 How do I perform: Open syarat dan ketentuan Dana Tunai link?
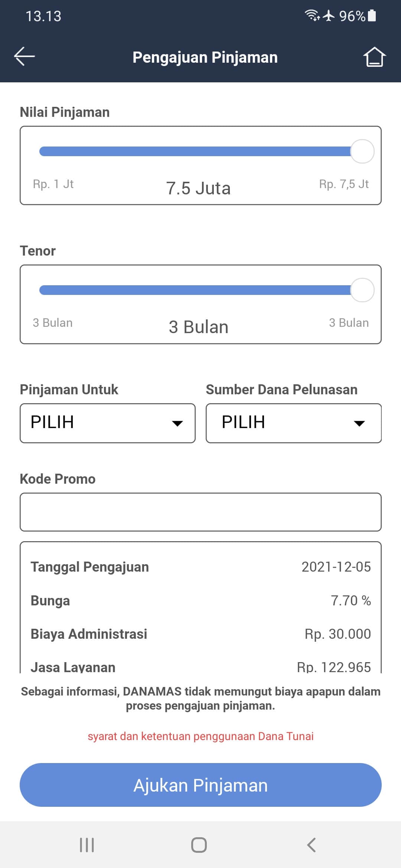coord(200,736)
